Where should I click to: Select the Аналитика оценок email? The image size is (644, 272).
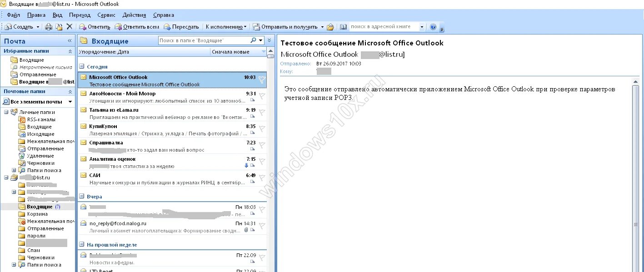(172, 162)
